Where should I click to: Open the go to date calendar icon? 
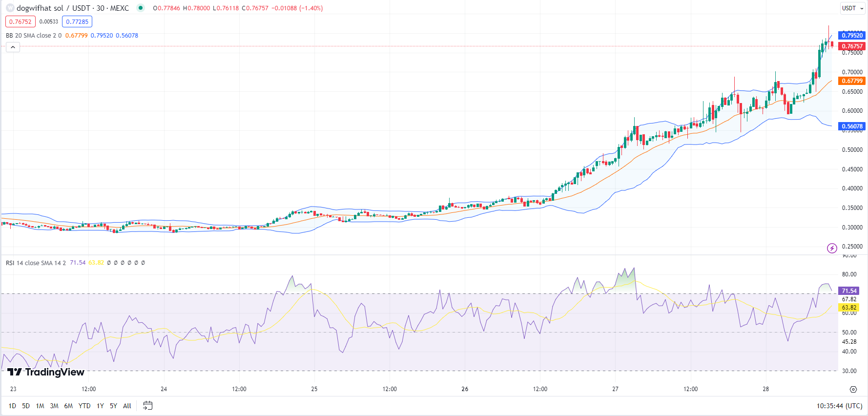[148, 406]
